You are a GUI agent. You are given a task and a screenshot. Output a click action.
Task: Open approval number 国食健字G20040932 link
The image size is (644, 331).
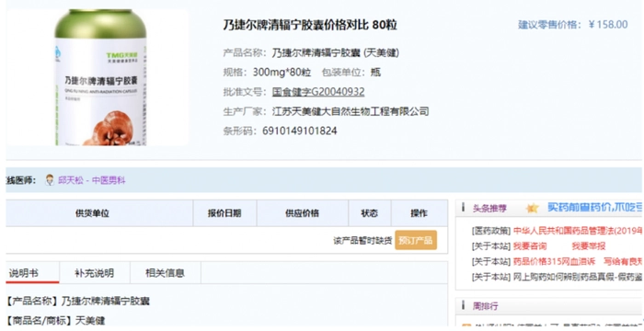click(x=318, y=92)
